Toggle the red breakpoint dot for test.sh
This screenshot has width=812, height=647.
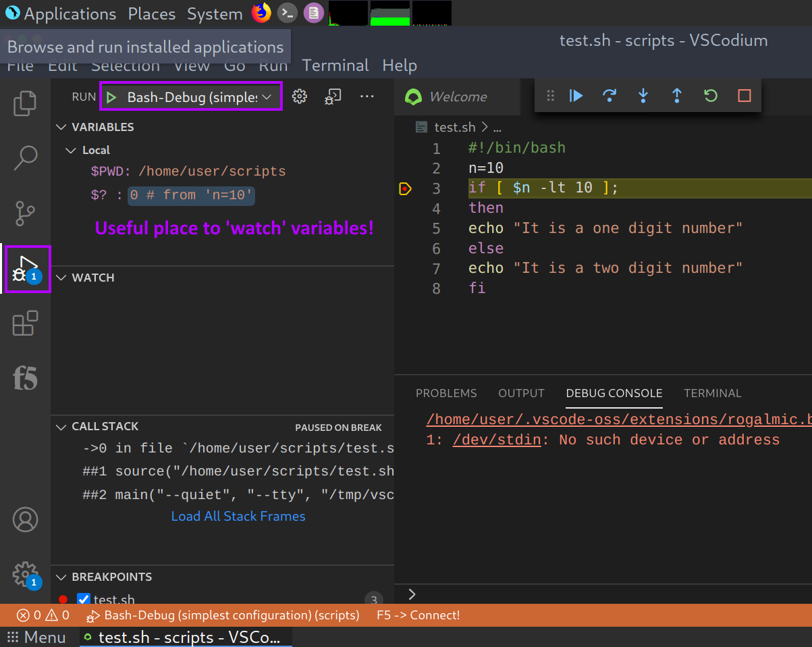coord(65,600)
